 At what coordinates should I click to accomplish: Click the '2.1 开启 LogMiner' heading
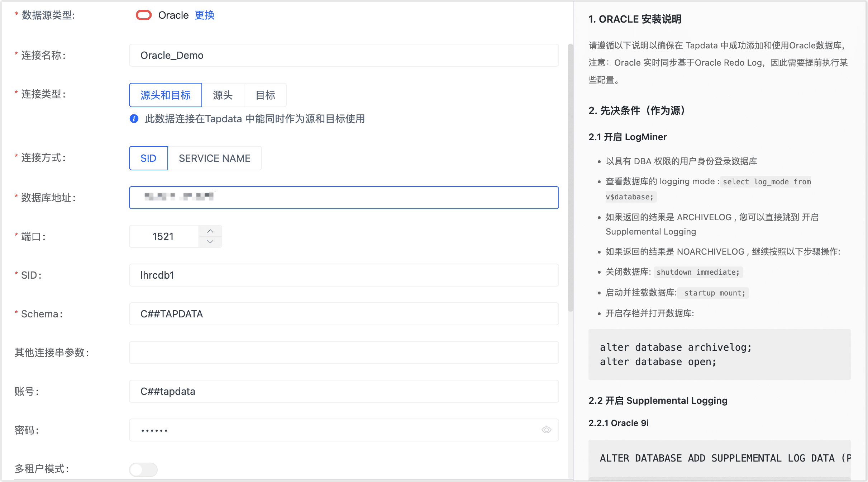tap(628, 137)
